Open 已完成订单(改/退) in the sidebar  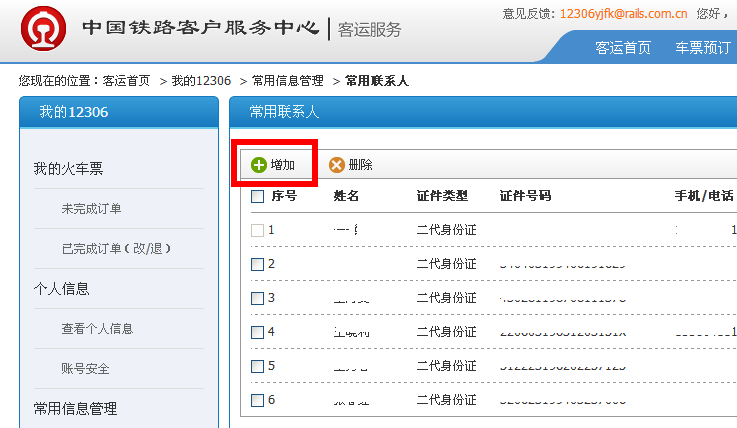116,249
